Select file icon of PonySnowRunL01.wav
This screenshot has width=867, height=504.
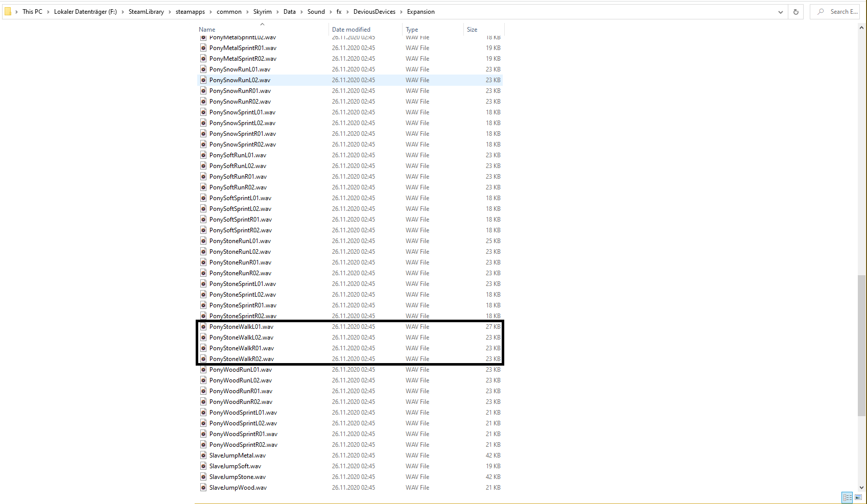pos(203,69)
